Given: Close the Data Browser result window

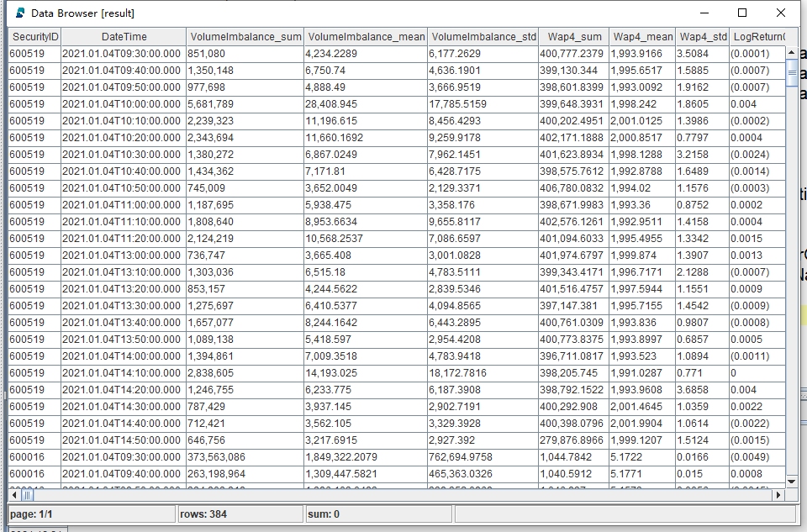Looking at the screenshot, I should click(781, 13).
